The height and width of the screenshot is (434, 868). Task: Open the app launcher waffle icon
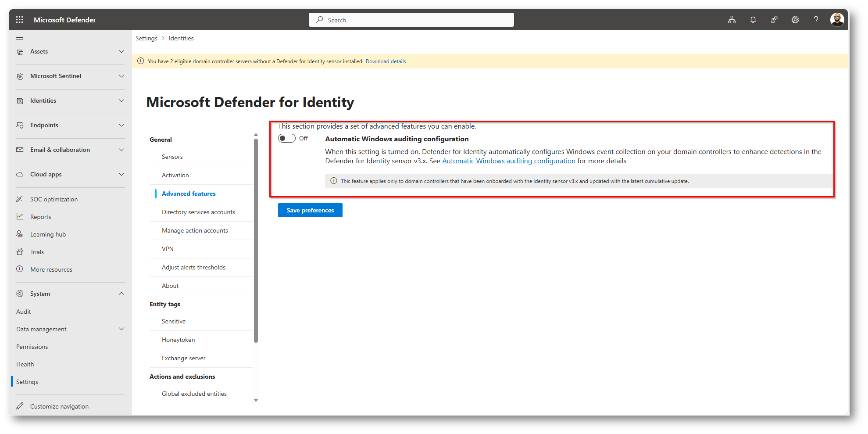(19, 20)
